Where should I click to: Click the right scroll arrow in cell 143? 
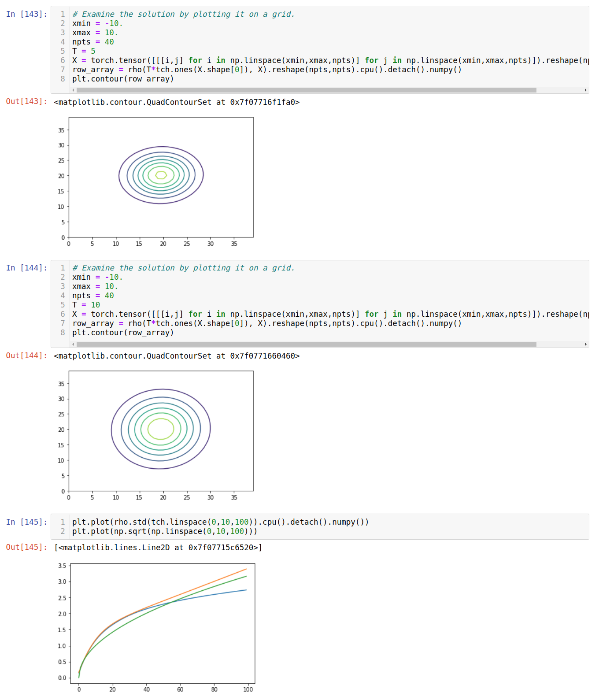(x=586, y=90)
